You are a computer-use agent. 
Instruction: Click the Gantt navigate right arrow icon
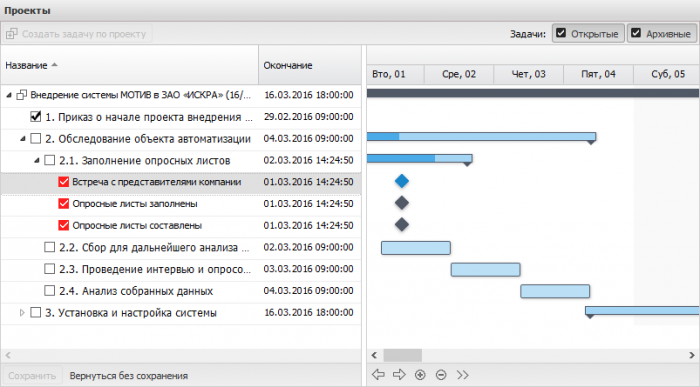(x=399, y=375)
